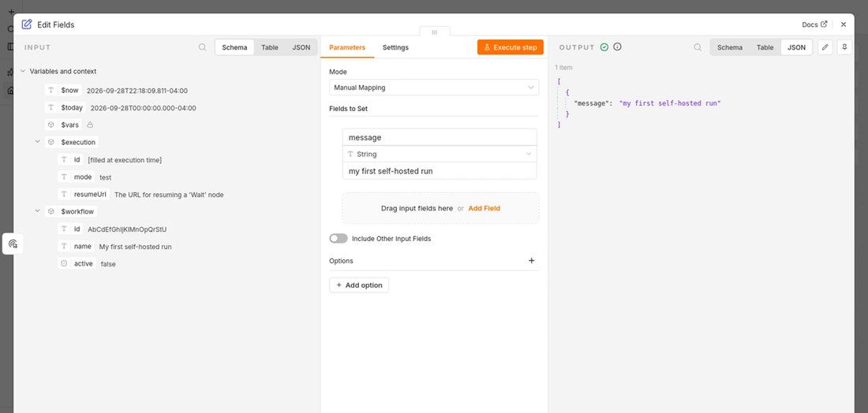This screenshot has height=413, width=868.
Task: Select the Table view in INPUT panel
Action: click(x=270, y=47)
